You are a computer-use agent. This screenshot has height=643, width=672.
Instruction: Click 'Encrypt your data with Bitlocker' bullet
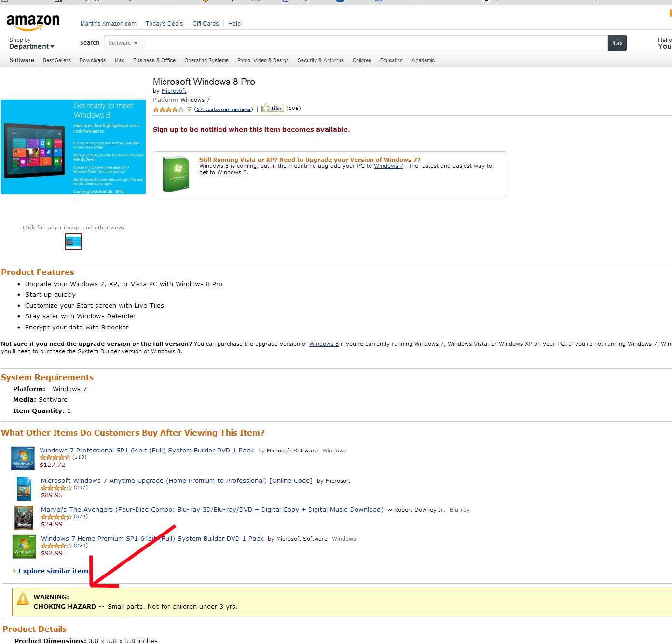[x=77, y=327]
